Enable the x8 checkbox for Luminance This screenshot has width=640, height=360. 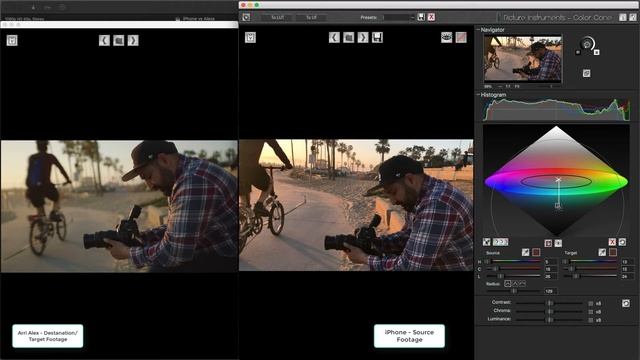tap(591, 320)
